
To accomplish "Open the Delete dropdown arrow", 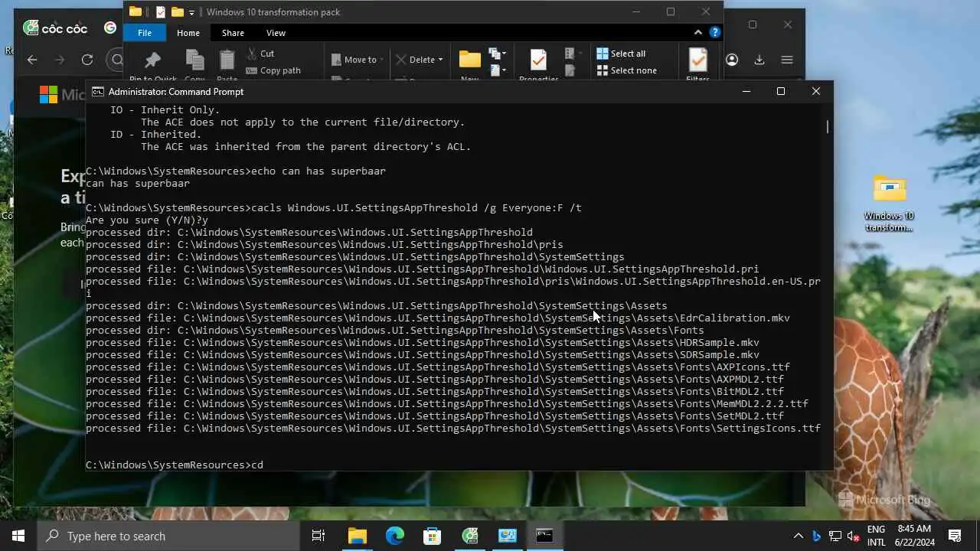I will [440, 60].
